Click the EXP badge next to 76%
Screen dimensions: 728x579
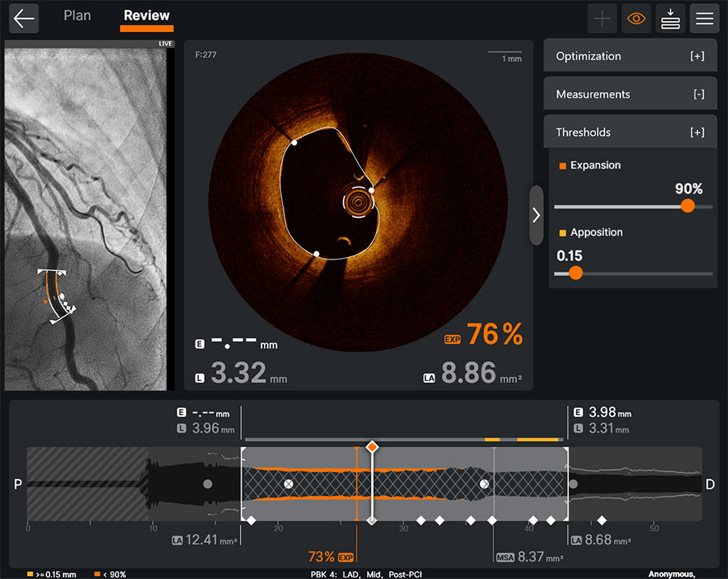[452, 339]
